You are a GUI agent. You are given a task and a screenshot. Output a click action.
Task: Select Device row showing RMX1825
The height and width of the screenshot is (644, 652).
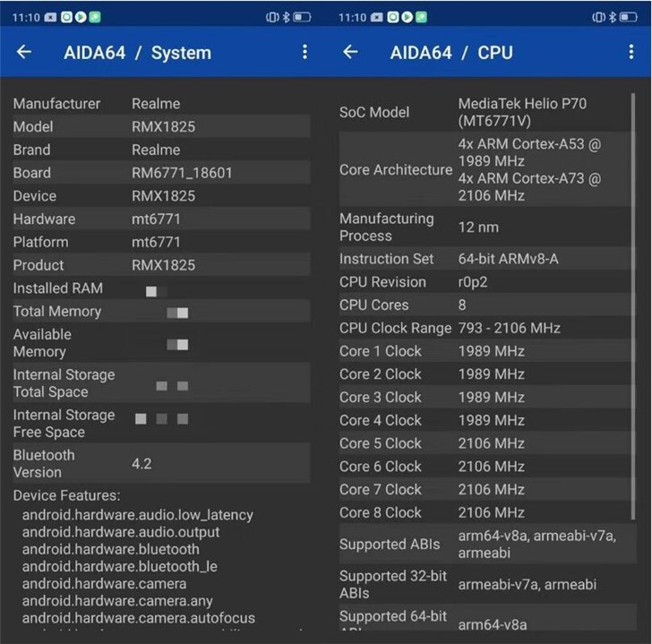tap(161, 196)
